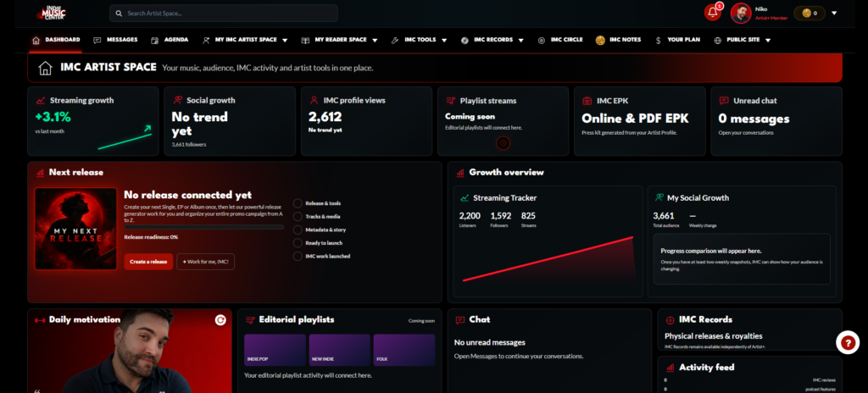The width and height of the screenshot is (868, 393).
Task: Open Niko's profile avatar
Action: [741, 13]
